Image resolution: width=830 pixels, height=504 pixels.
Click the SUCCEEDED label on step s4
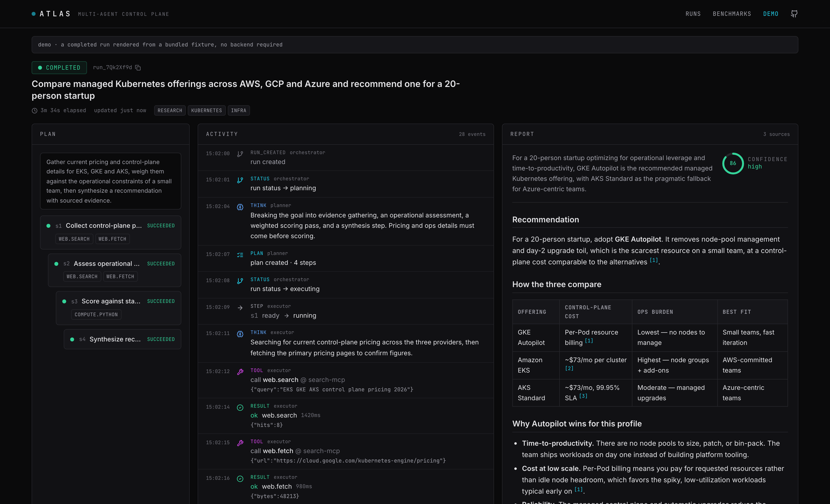[x=161, y=339]
